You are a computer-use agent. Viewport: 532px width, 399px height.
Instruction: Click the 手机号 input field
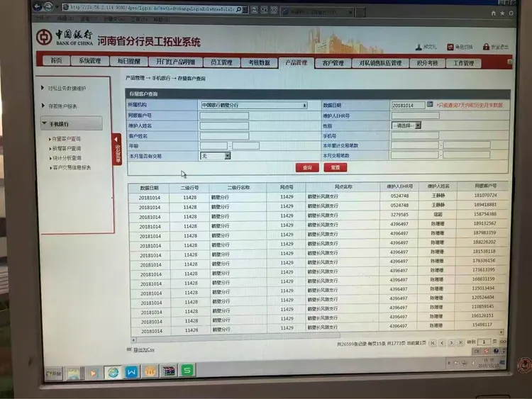(415, 135)
